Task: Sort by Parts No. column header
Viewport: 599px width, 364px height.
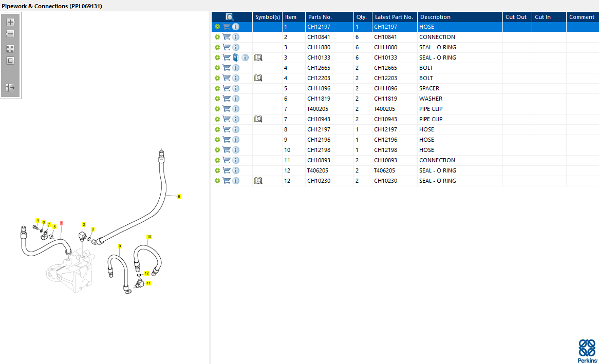Action: 329,17
